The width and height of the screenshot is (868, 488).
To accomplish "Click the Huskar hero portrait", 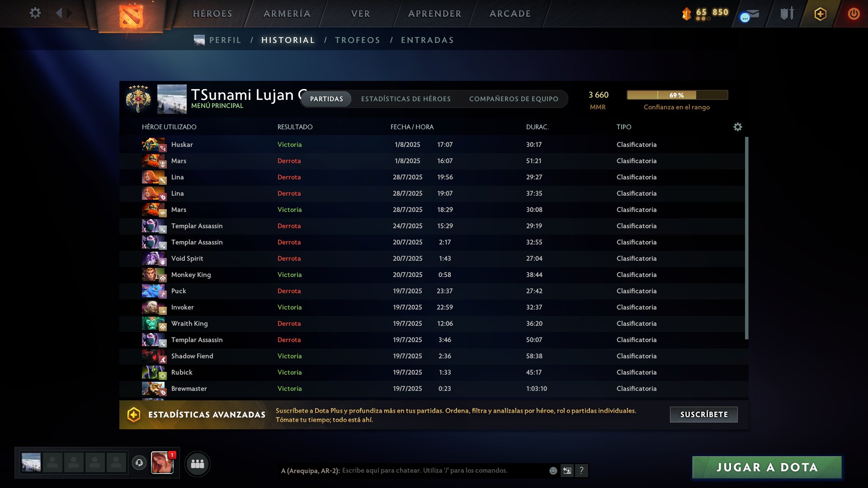I will pos(154,145).
